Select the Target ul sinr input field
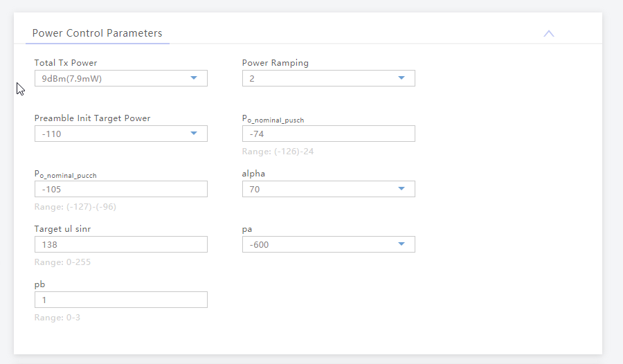 tap(120, 244)
